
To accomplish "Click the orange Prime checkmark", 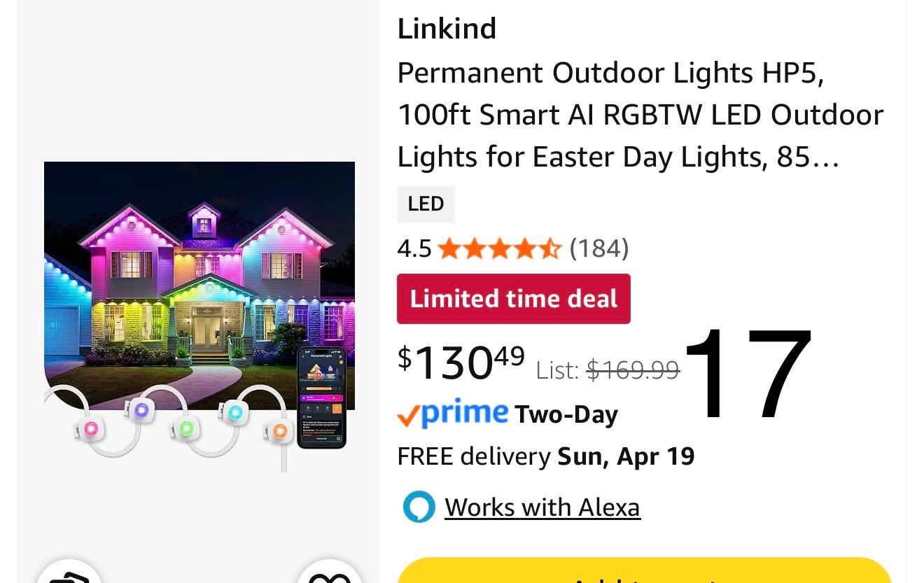I will [x=407, y=416].
